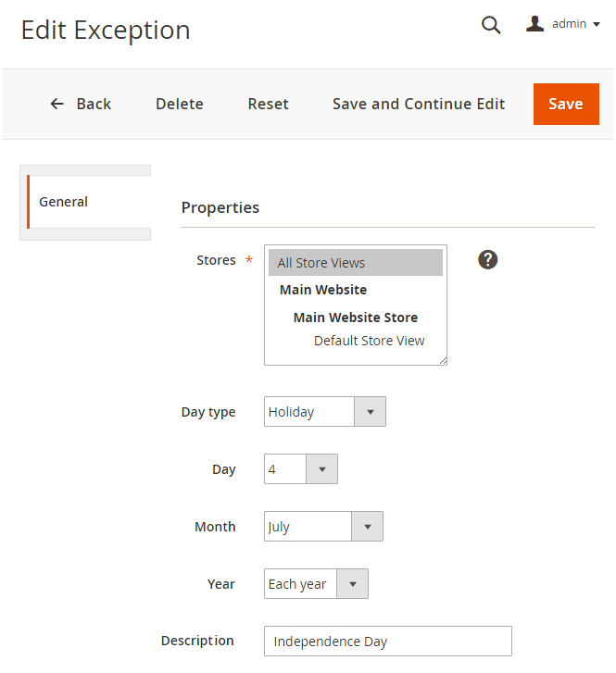Click the orange Save button
Image resolution: width=616 pixels, height=673 pixels.
click(x=565, y=104)
